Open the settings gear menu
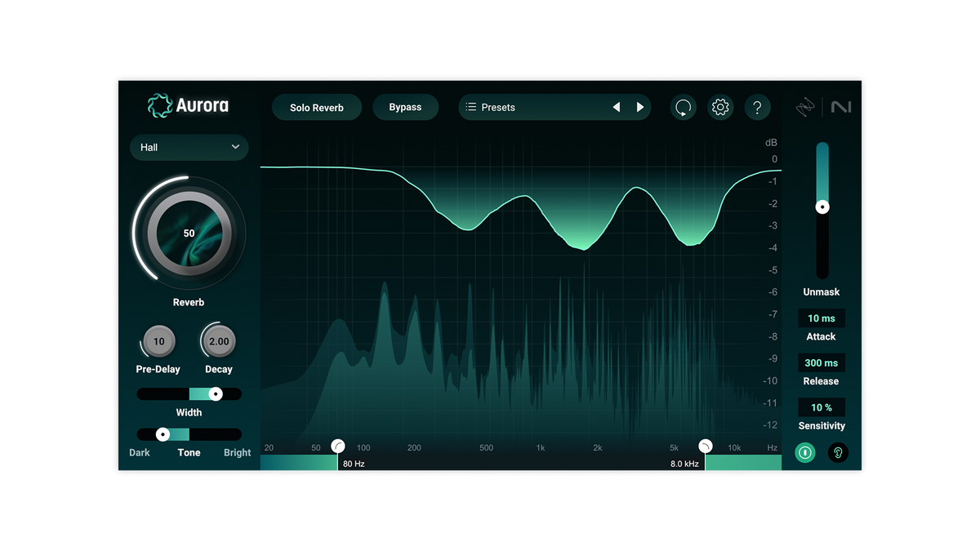The height and width of the screenshot is (551, 980). (x=720, y=107)
